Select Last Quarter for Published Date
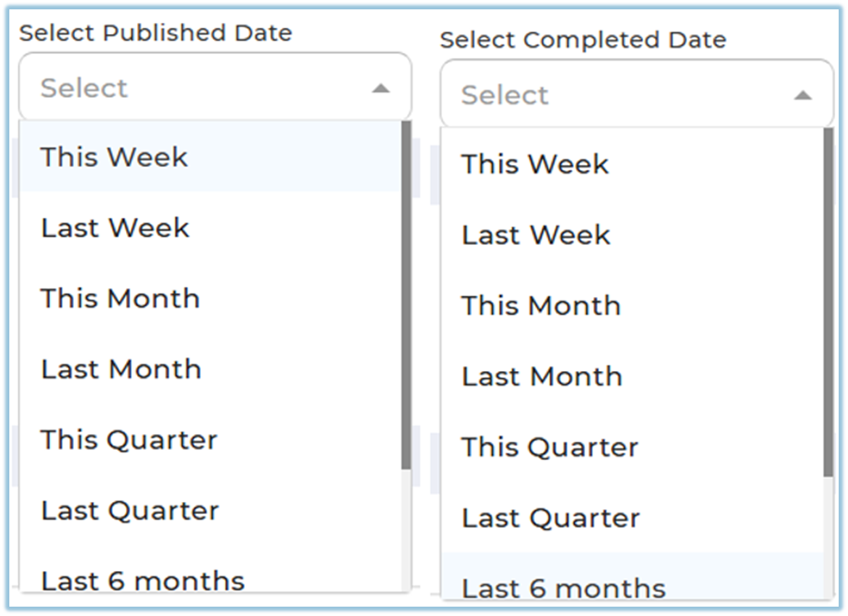This screenshot has width=848, height=616. 130,510
